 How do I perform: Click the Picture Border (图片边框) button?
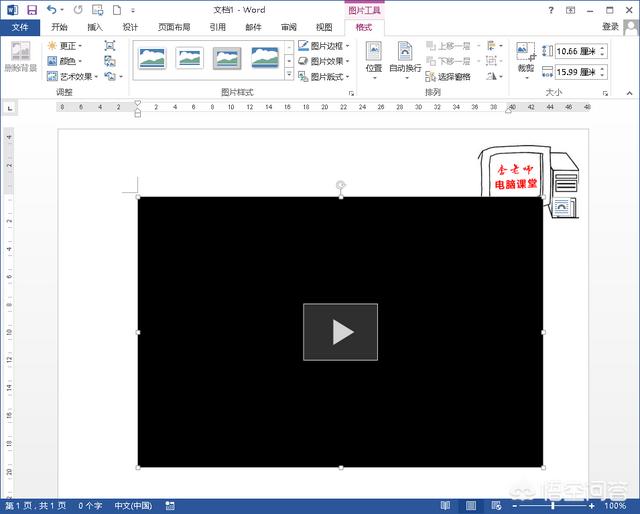(324, 46)
